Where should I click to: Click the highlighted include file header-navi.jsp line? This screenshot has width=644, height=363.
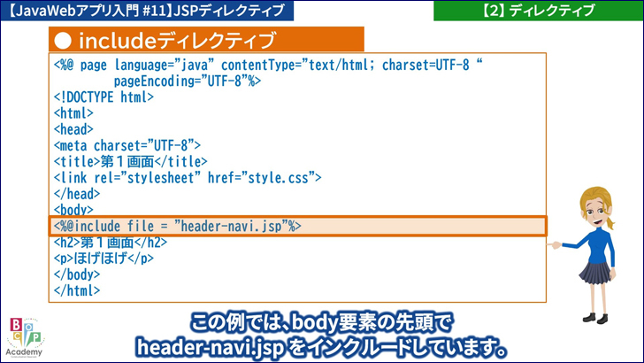[179, 226]
